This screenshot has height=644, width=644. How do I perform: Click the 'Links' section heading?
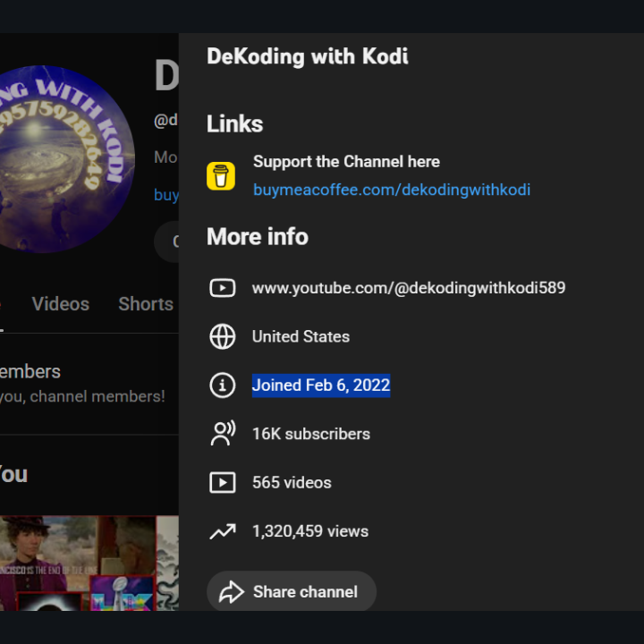point(234,124)
